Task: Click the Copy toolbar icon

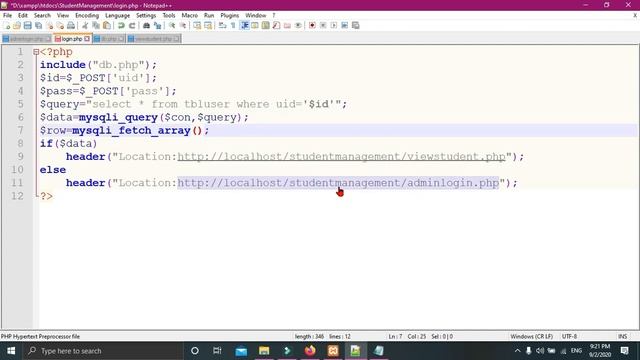Action: pyautogui.click(x=96, y=26)
